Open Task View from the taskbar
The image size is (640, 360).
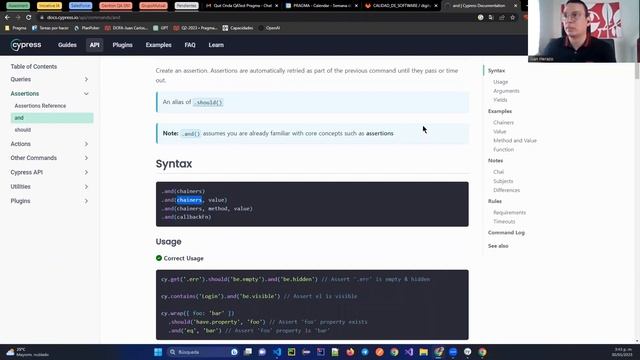click(x=248, y=352)
